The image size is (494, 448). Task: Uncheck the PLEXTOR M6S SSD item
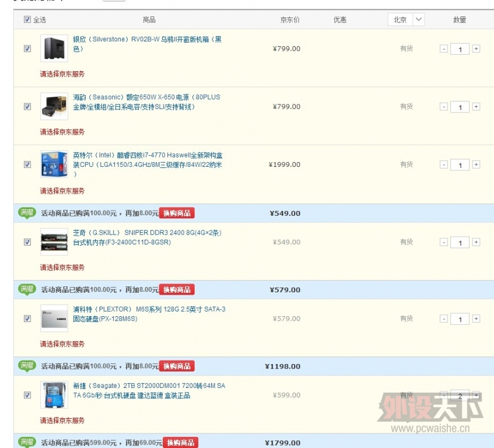coord(27,318)
